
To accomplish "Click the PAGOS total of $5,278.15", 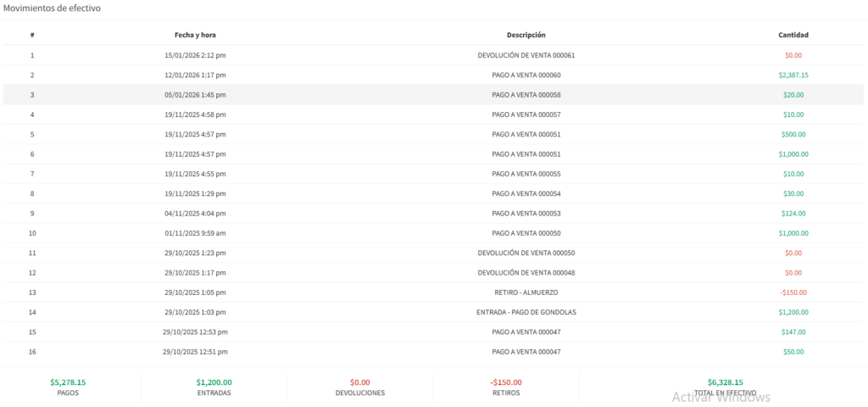I will [68, 382].
